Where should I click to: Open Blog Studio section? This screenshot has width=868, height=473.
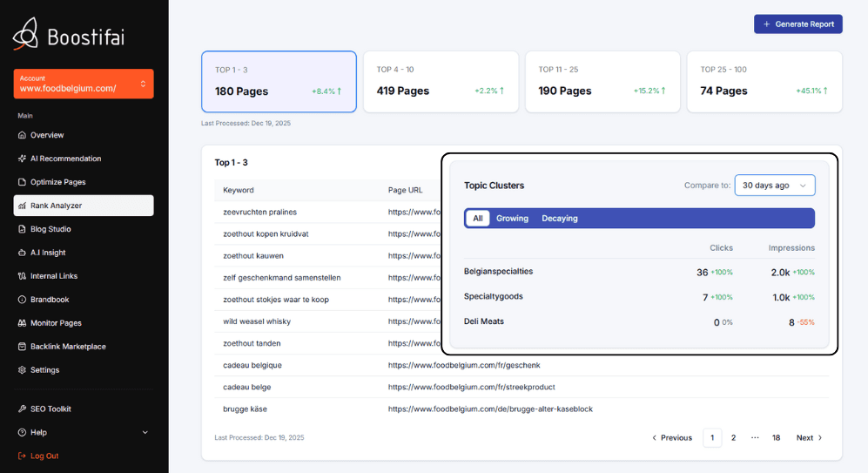(84, 229)
